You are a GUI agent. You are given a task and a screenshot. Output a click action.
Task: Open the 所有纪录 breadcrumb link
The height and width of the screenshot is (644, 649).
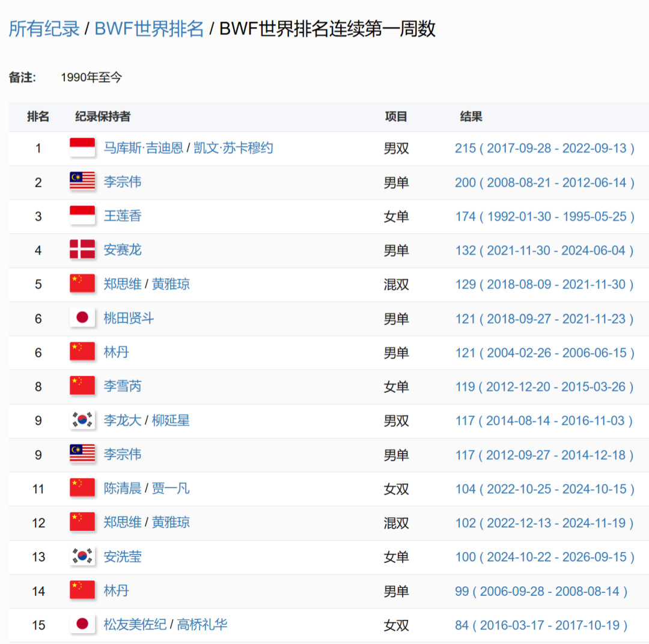coord(44,29)
